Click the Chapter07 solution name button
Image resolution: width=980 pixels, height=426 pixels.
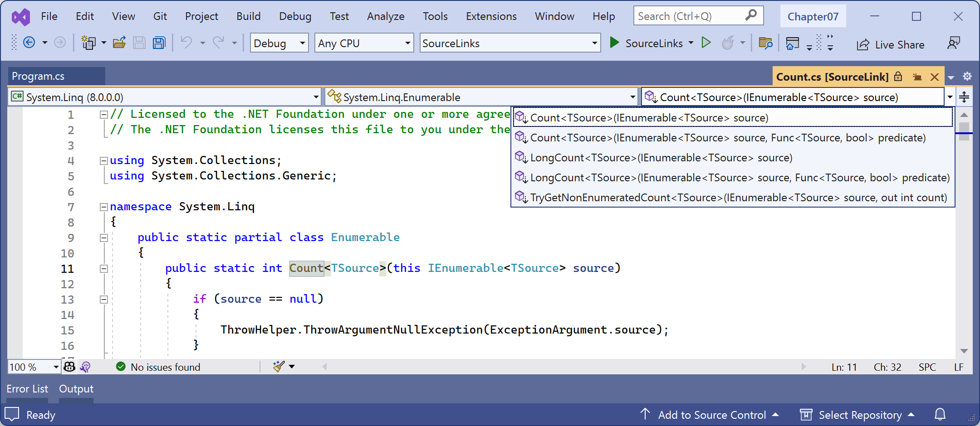[x=813, y=17]
